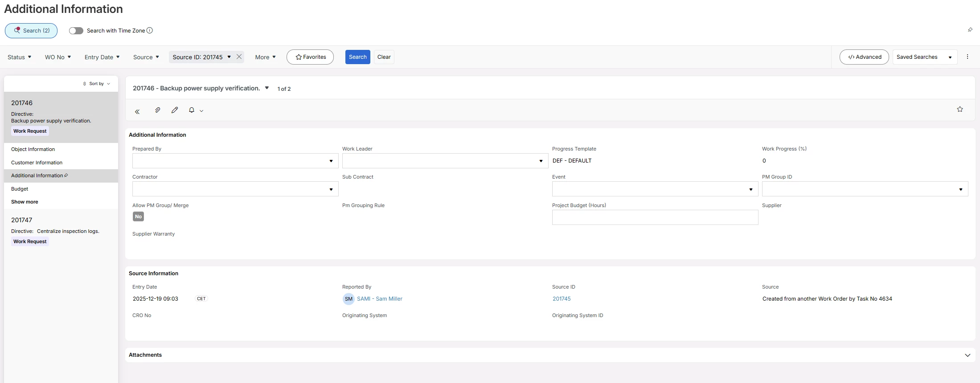The image size is (980, 383).
Task: Open Source ID link 201745
Action: [x=562, y=299]
